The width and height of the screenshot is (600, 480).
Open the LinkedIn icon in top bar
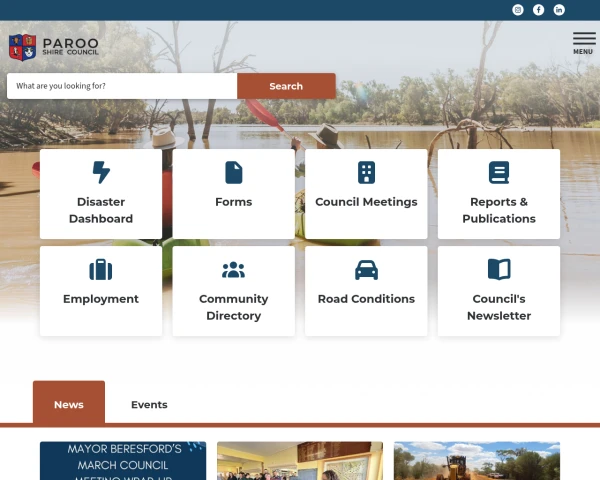coord(559,10)
